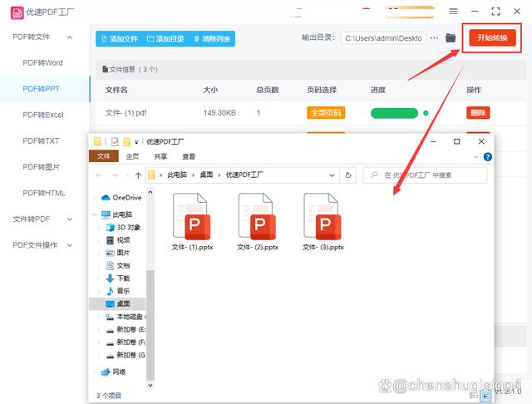Click 全部页码 for 文件- (1).pdf
This screenshot has width=532, height=404.
point(326,112)
